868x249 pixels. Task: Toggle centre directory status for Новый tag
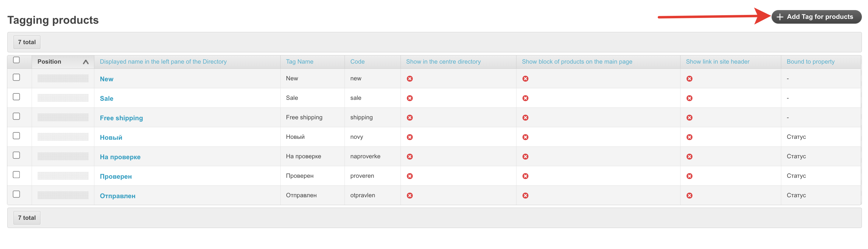click(409, 137)
